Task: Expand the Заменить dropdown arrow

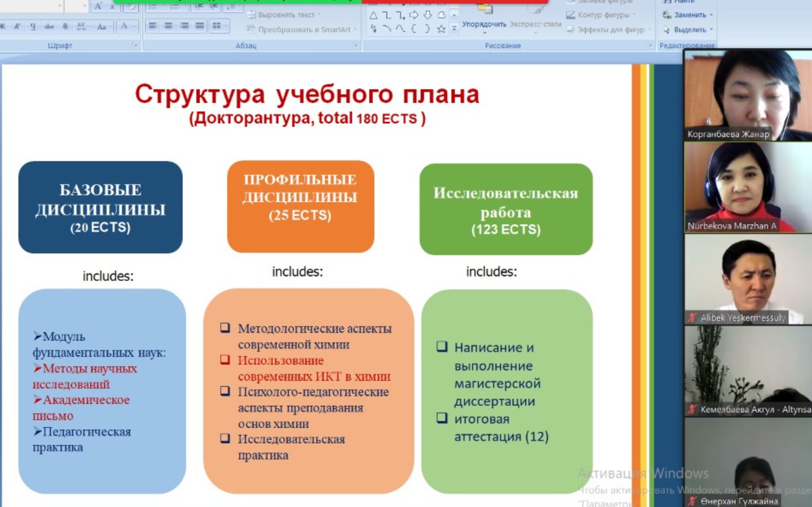Action: coord(711,15)
